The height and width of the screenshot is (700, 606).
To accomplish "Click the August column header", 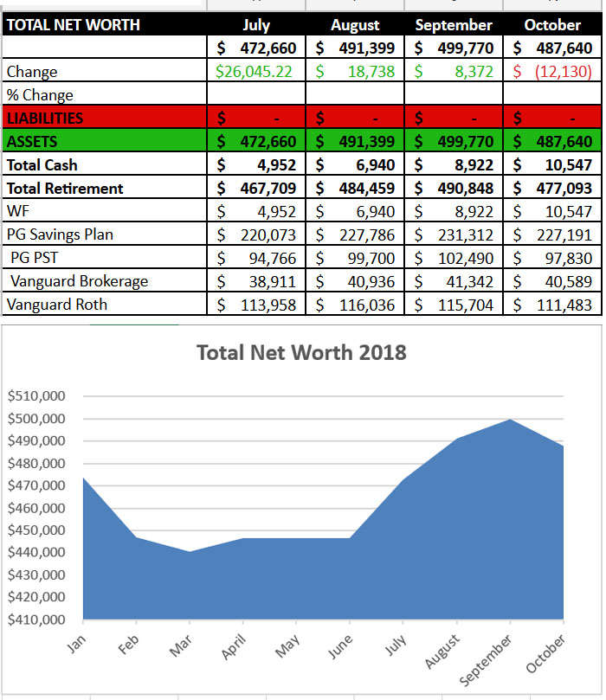I will click(x=355, y=24).
